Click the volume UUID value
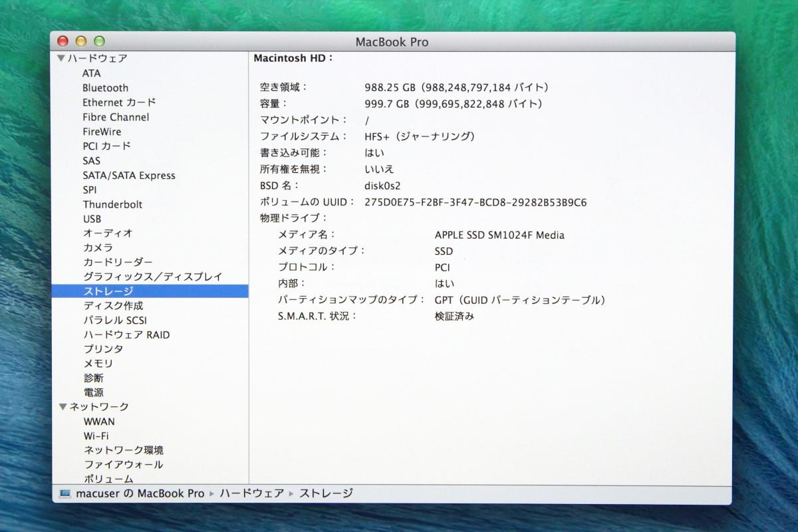Viewport: 798px width, 532px height. [x=475, y=202]
